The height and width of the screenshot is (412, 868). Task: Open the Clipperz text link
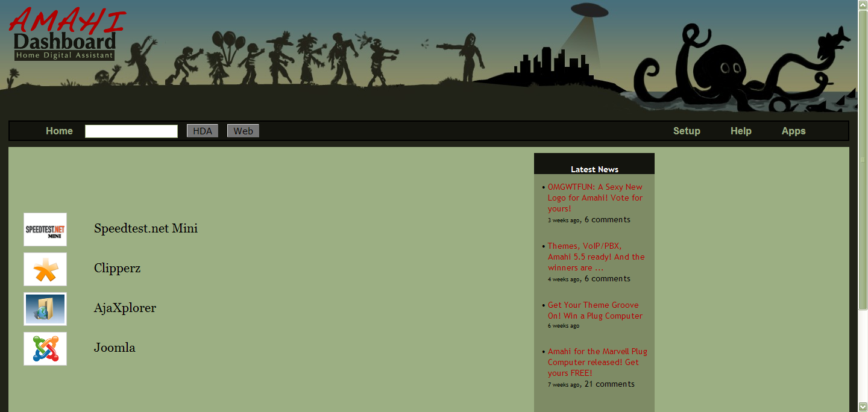(x=118, y=268)
